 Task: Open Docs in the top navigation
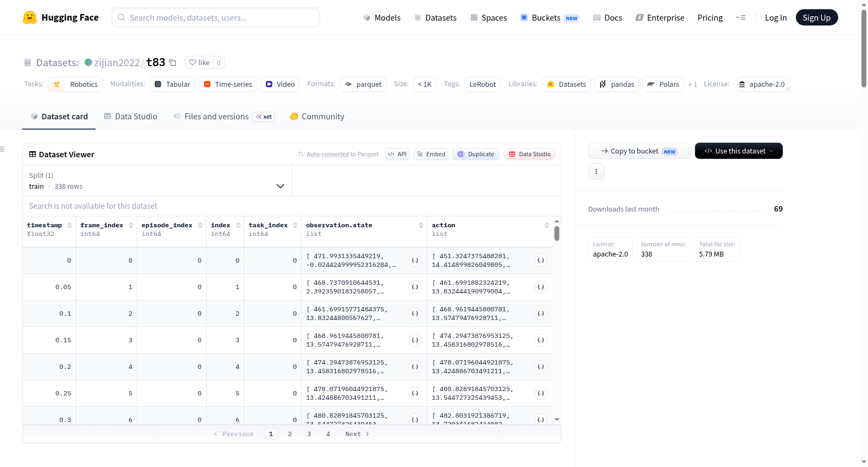(608, 17)
